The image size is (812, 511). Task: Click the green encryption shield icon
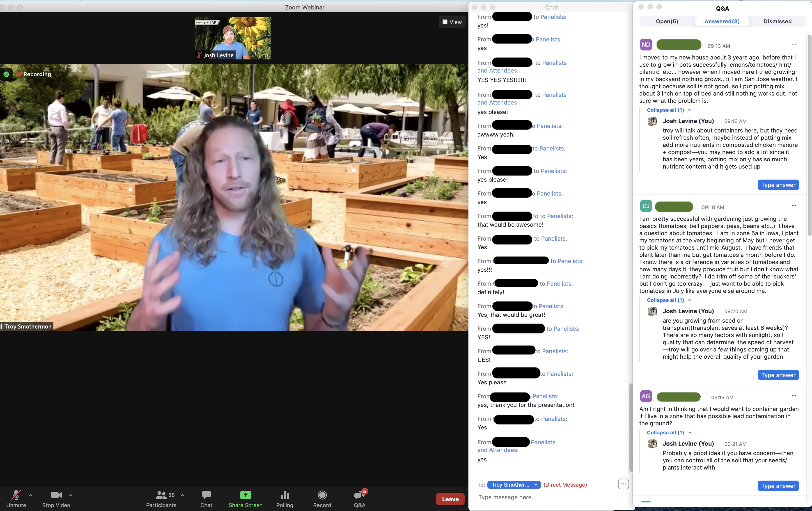pyautogui.click(x=6, y=74)
